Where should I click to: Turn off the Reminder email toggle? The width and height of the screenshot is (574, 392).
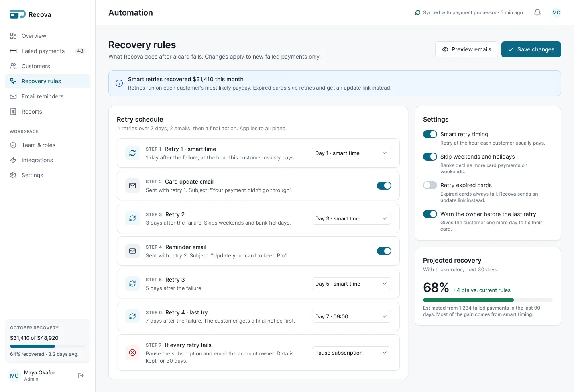tap(384, 251)
